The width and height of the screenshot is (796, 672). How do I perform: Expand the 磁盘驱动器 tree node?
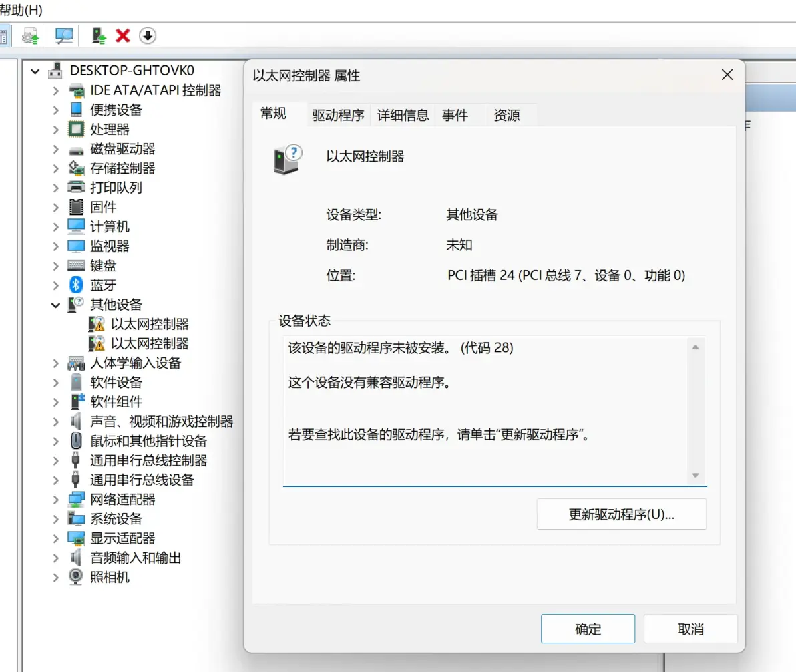click(x=56, y=149)
